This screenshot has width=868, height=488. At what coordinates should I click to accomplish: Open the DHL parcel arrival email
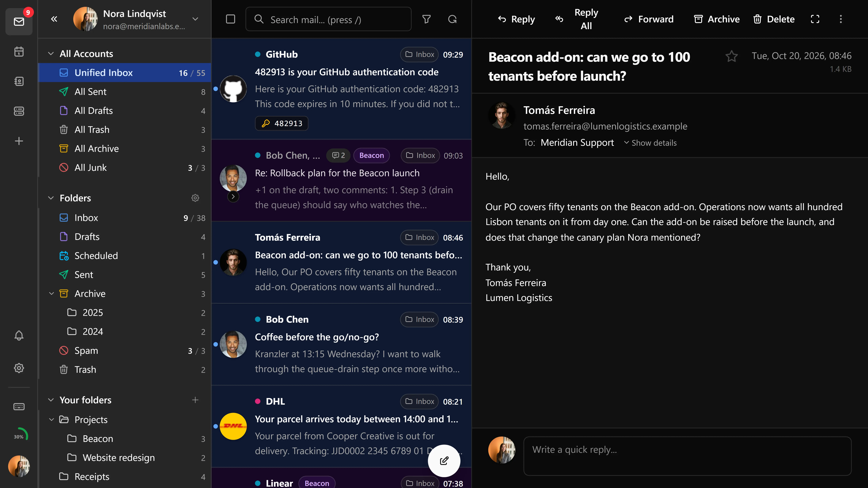click(x=341, y=426)
